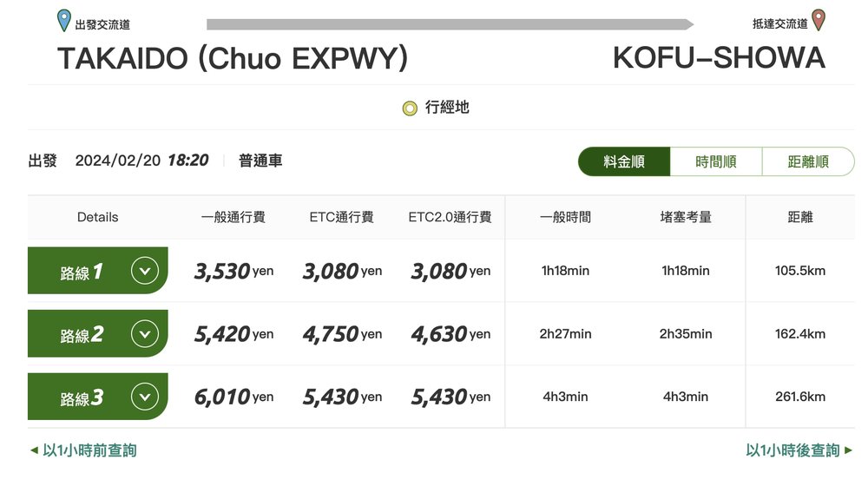Click the 行經地 waypoint label
The height and width of the screenshot is (486, 868).
click(x=447, y=108)
